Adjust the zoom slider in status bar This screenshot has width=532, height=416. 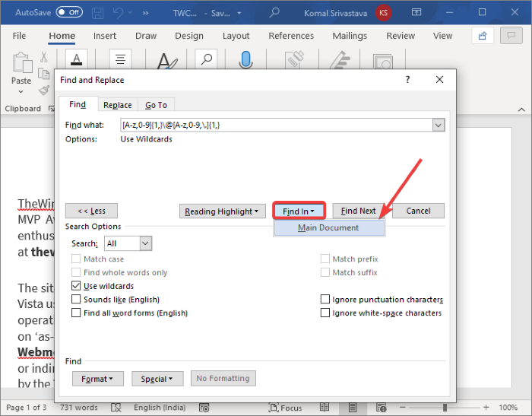click(x=445, y=407)
